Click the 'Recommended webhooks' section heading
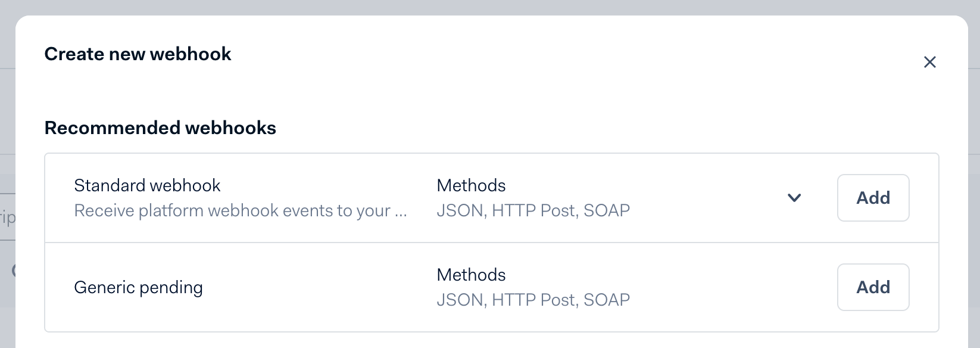This screenshot has height=348, width=980. point(160,128)
